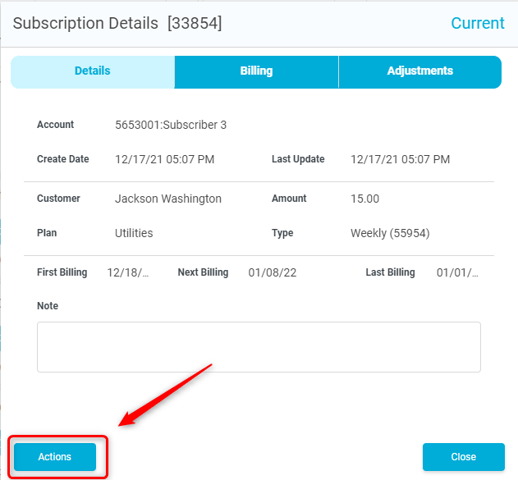Select the Details tab

pos(92,72)
